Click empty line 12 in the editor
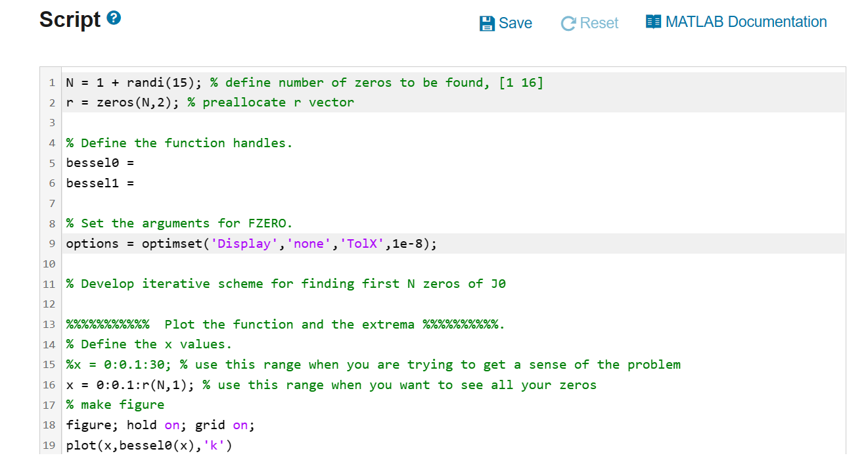Screen dimensions: 868x464 click(x=455, y=304)
